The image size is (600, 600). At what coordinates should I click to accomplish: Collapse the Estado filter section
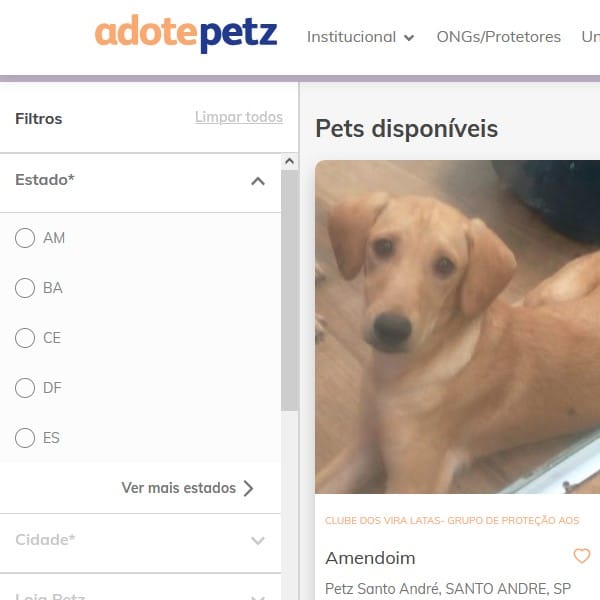258,181
